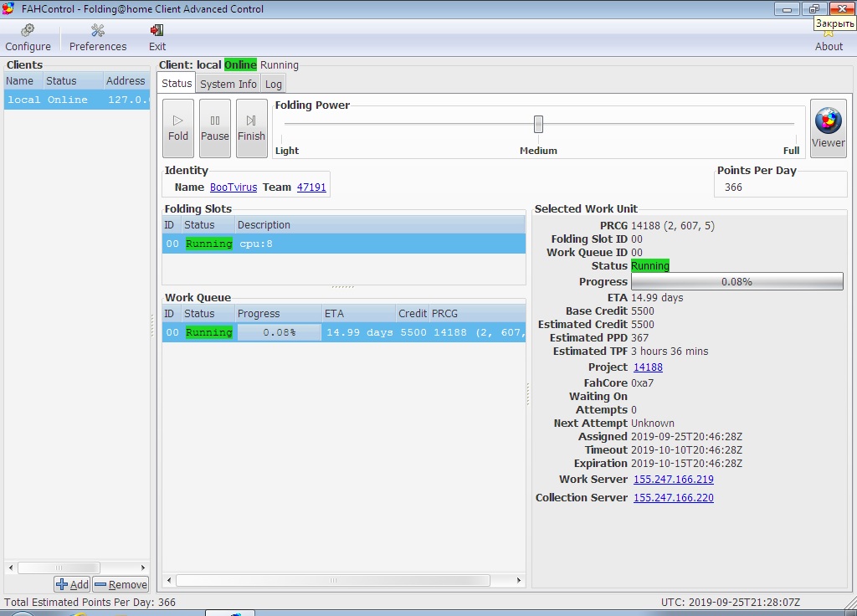Click Work Queue scrollbar left arrow
The width and height of the screenshot is (857, 616).
[x=169, y=581]
